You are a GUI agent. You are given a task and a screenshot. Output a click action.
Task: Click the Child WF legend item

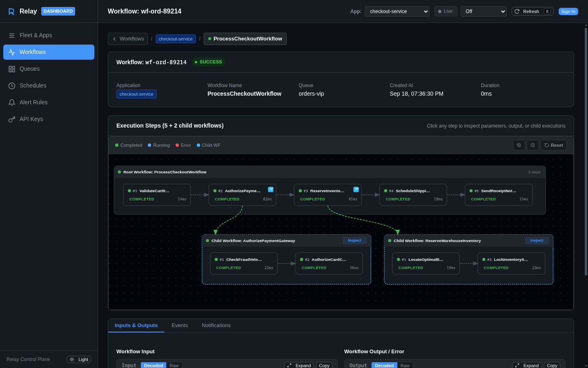pyautogui.click(x=209, y=145)
